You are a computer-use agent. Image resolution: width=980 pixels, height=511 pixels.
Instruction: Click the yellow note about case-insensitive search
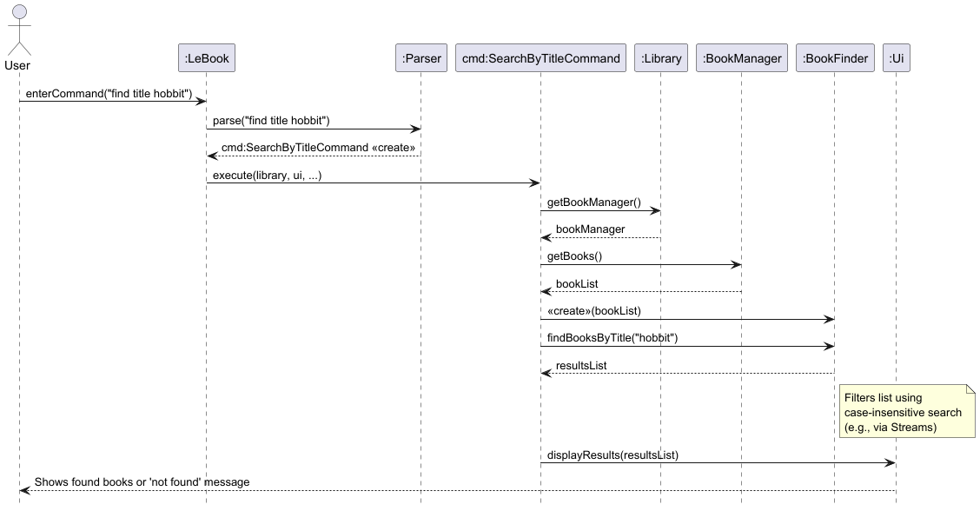point(907,412)
